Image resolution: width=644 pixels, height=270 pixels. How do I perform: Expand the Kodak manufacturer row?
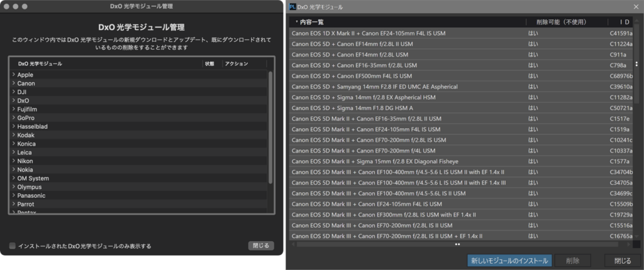(x=14, y=135)
